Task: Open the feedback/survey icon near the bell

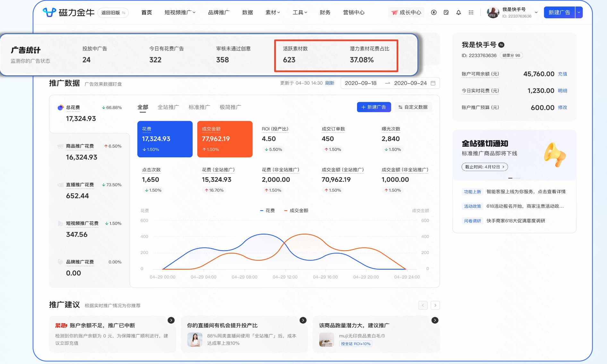Action: [x=446, y=12]
